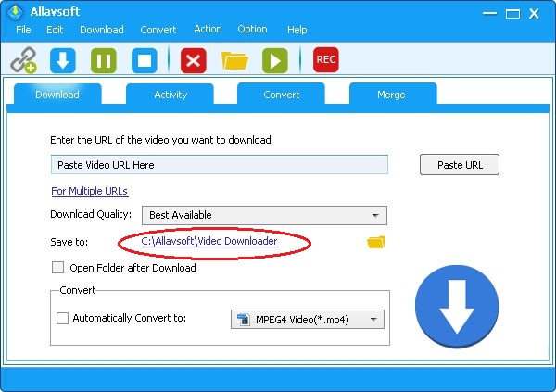This screenshot has height=392, width=556.
Task: Pause downloads with the green pause icon
Action: pyautogui.click(x=104, y=60)
